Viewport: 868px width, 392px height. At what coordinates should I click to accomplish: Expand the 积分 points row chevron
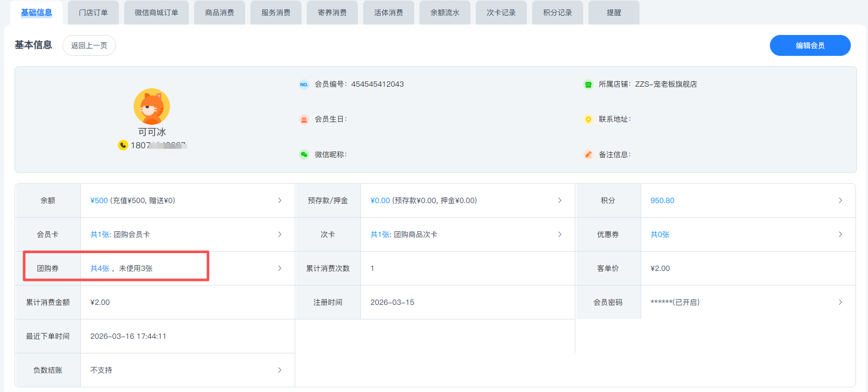tap(840, 200)
